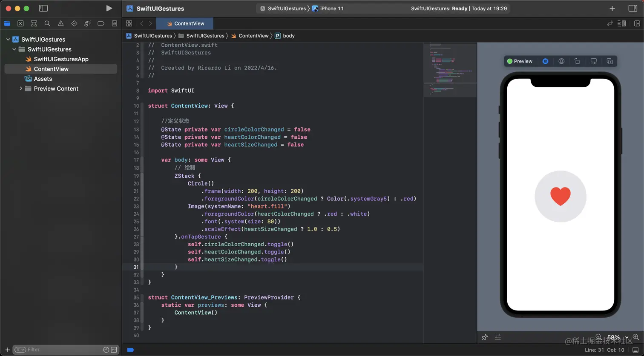Open the Find navigator magnifier icon

point(47,23)
